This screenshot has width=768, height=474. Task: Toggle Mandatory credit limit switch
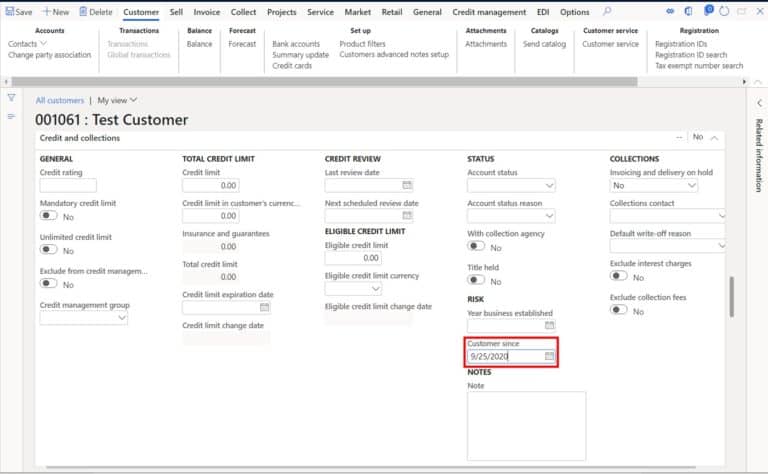[48, 215]
